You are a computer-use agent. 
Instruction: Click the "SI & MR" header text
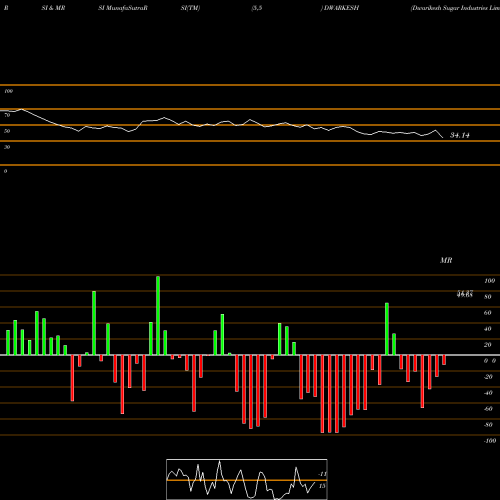[53, 8]
